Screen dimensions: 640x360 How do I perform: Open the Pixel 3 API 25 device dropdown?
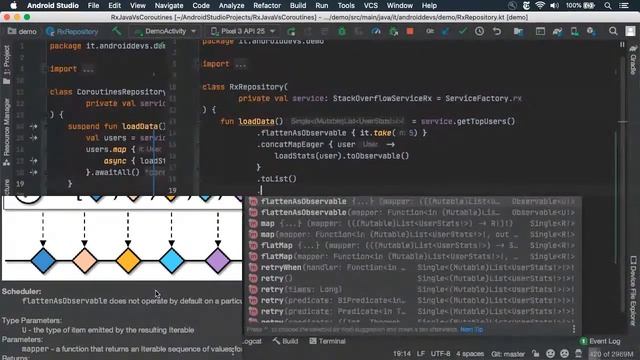point(242,31)
